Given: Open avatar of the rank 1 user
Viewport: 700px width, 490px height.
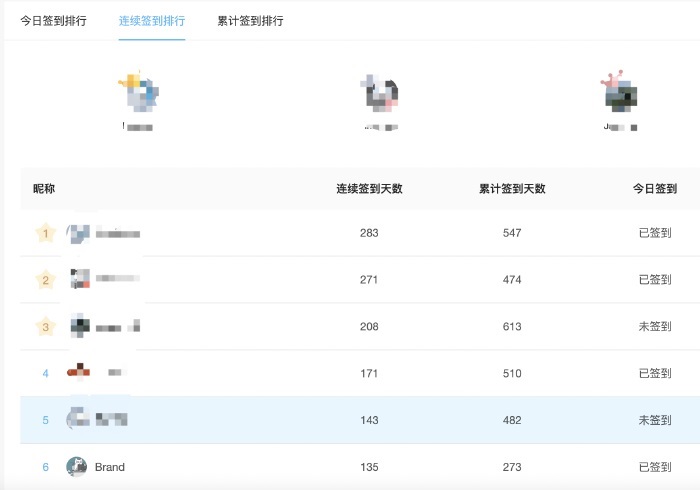Looking at the screenshot, I should tap(78, 233).
